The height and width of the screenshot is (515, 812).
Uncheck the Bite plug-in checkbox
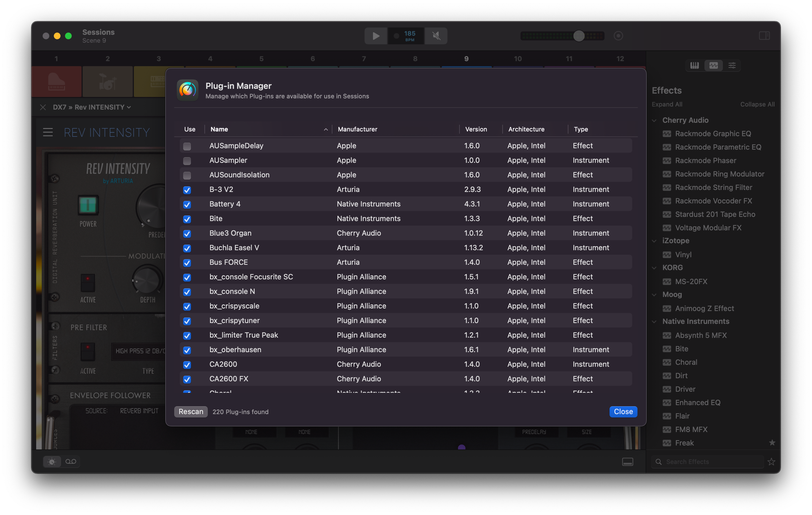pos(187,219)
